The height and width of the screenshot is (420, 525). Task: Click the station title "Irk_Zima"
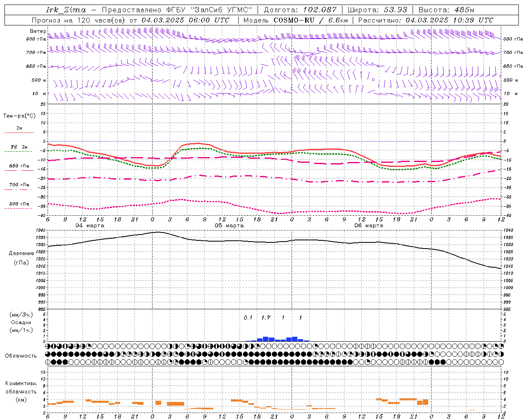point(66,10)
